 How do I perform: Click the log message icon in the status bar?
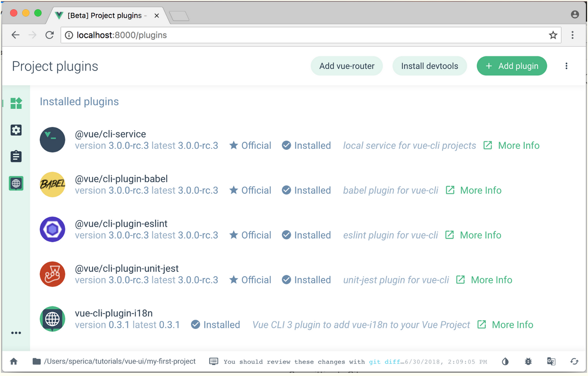tap(213, 361)
